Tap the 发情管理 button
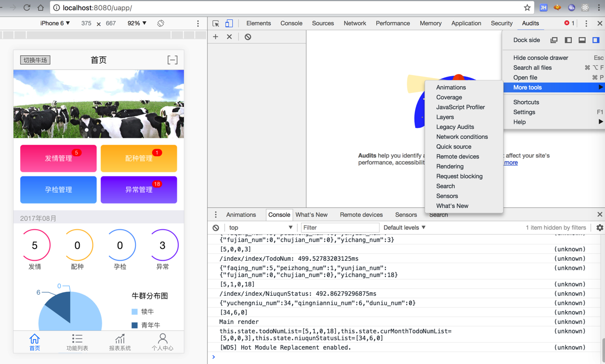The height and width of the screenshot is (364, 605). tap(58, 159)
